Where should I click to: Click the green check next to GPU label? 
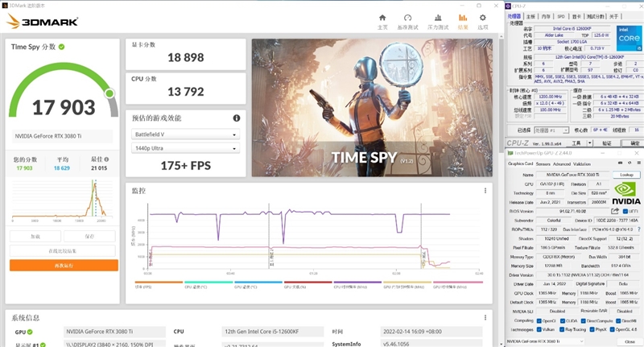[30, 332]
